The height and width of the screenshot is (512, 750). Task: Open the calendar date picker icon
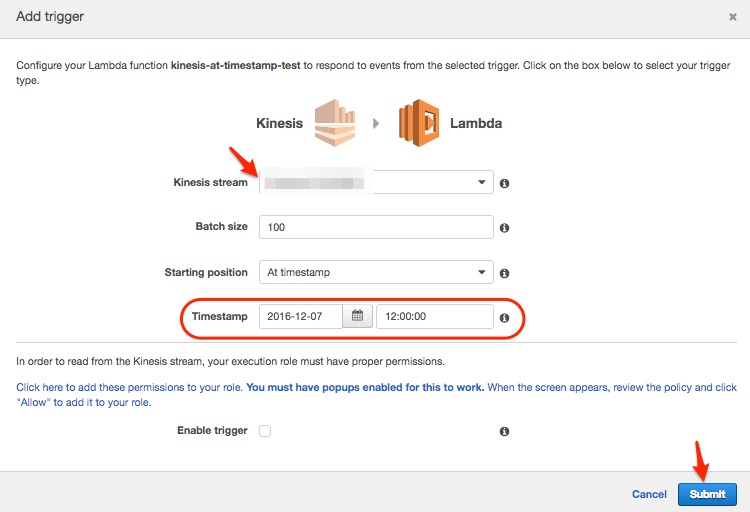tap(357, 316)
